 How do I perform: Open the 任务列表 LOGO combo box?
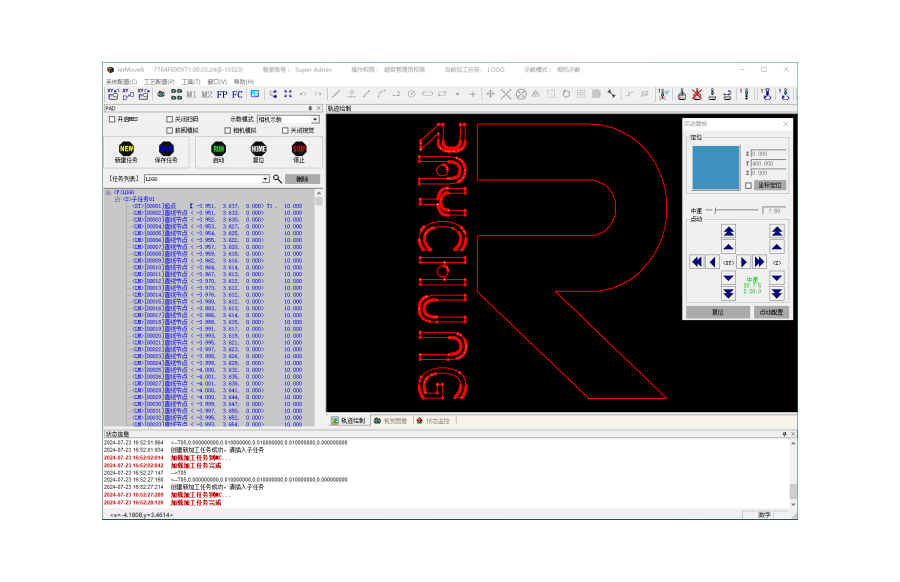click(265, 179)
